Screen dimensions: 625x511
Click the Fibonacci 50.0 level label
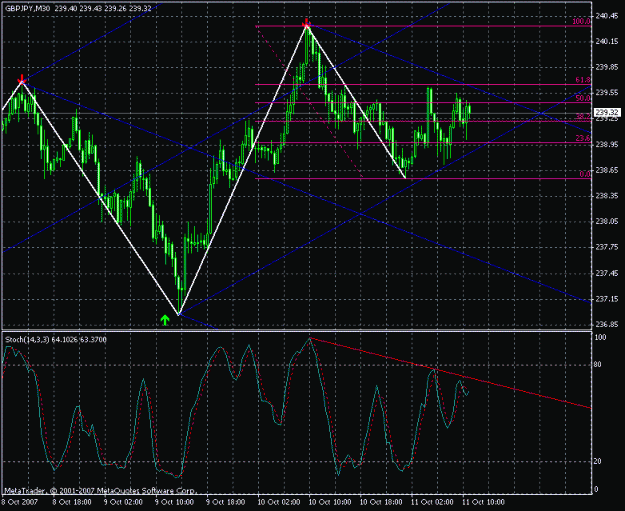click(583, 98)
